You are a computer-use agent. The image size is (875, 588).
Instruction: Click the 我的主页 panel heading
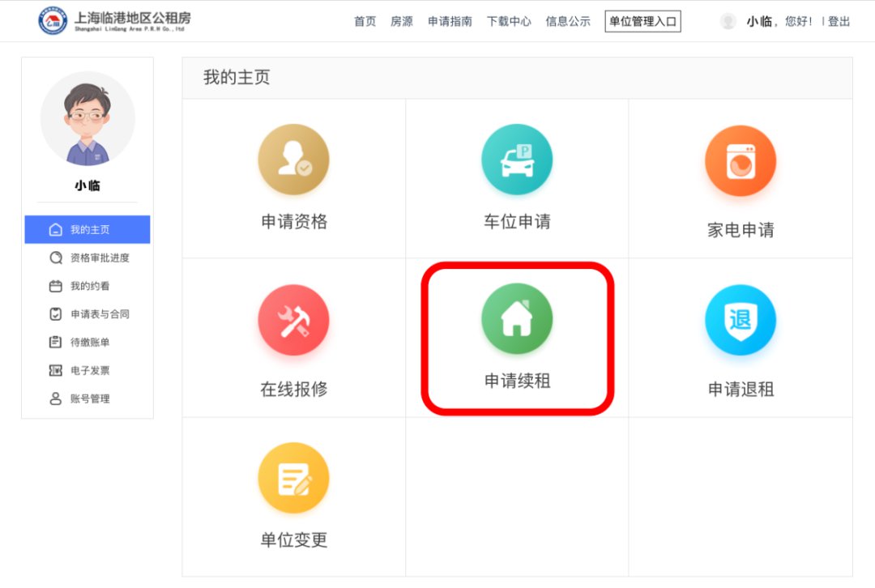tap(237, 77)
